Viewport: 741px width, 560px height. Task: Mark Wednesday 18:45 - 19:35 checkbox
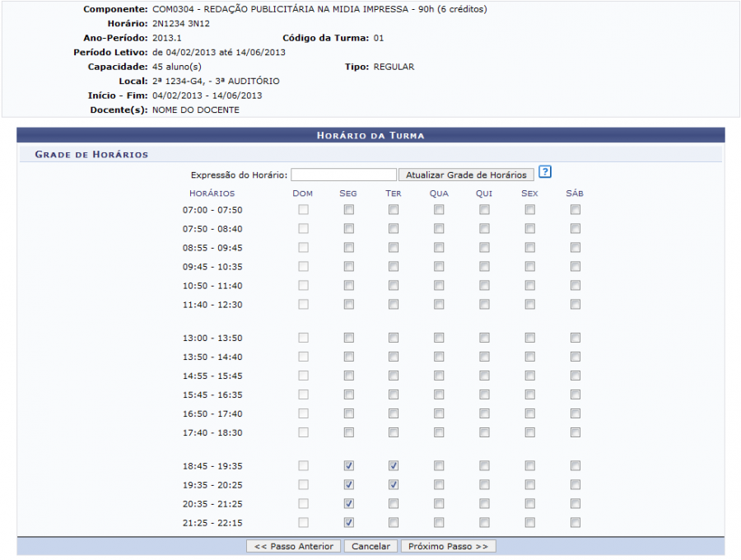[439, 466]
